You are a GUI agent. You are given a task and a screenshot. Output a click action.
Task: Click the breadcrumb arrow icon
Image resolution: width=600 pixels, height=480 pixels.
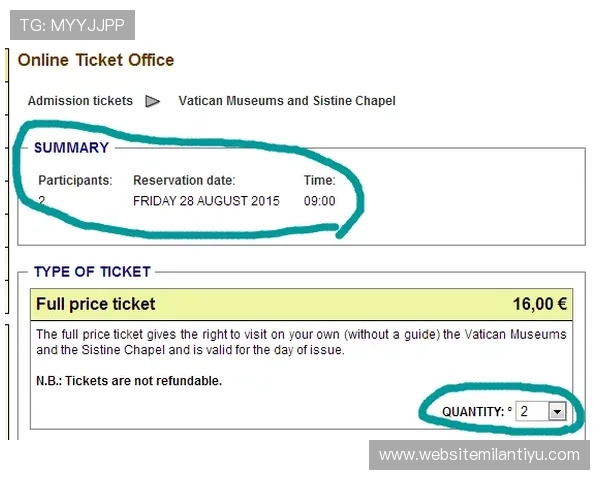coord(153,101)
